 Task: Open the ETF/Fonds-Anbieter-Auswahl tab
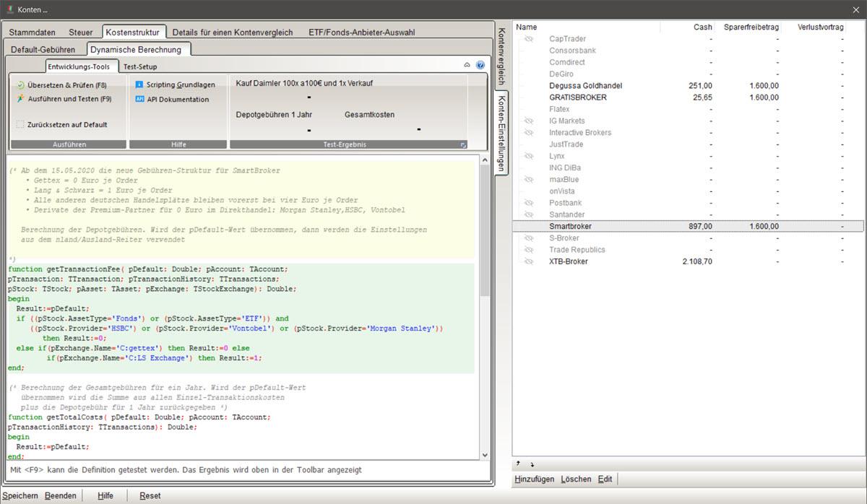pos(361,32)
